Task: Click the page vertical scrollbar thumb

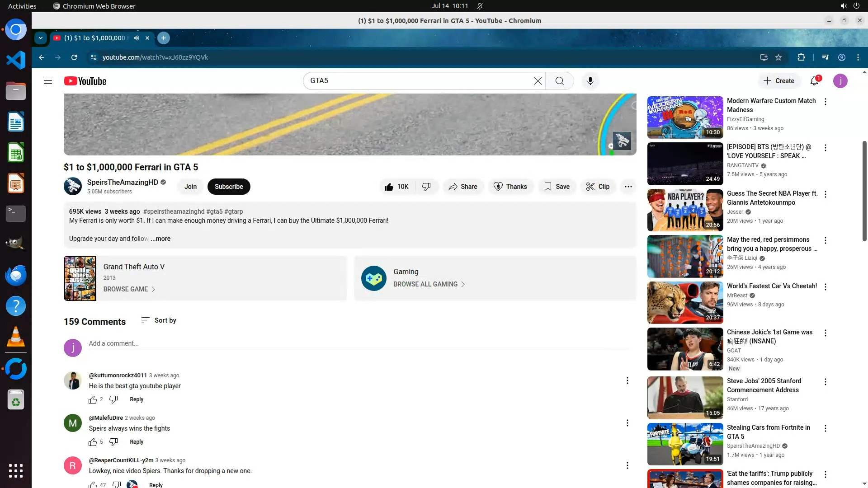Action: (x=864, y=190)
